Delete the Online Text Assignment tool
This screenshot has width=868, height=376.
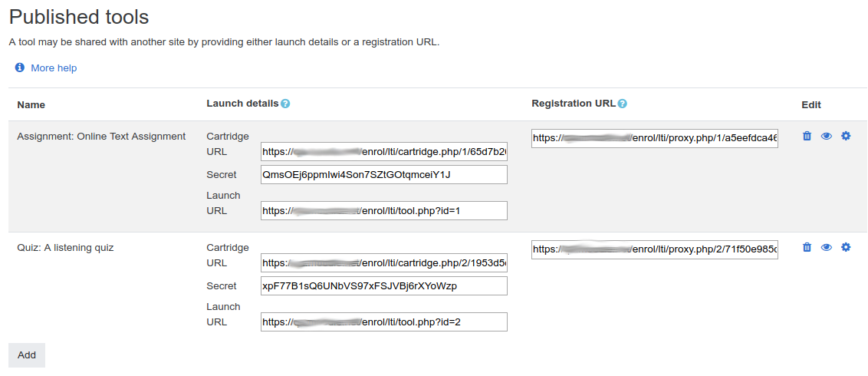coord(807,136)
